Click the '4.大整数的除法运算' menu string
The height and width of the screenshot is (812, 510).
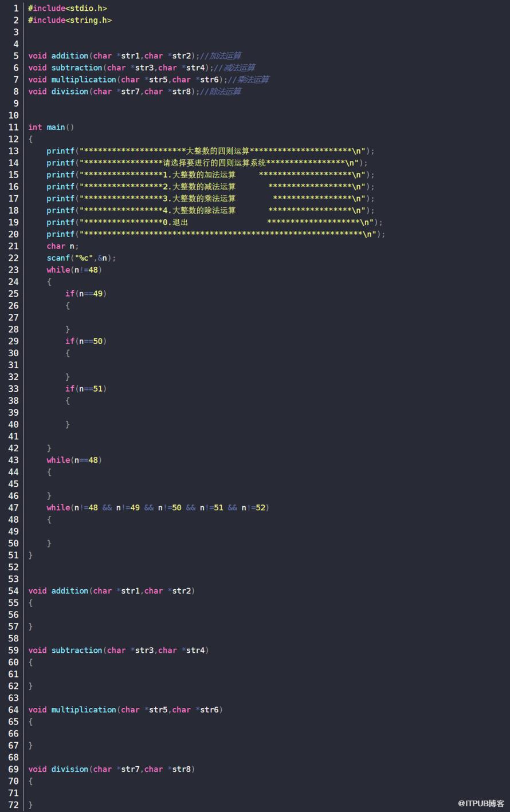pyautogui.click(x=199, y=211)
